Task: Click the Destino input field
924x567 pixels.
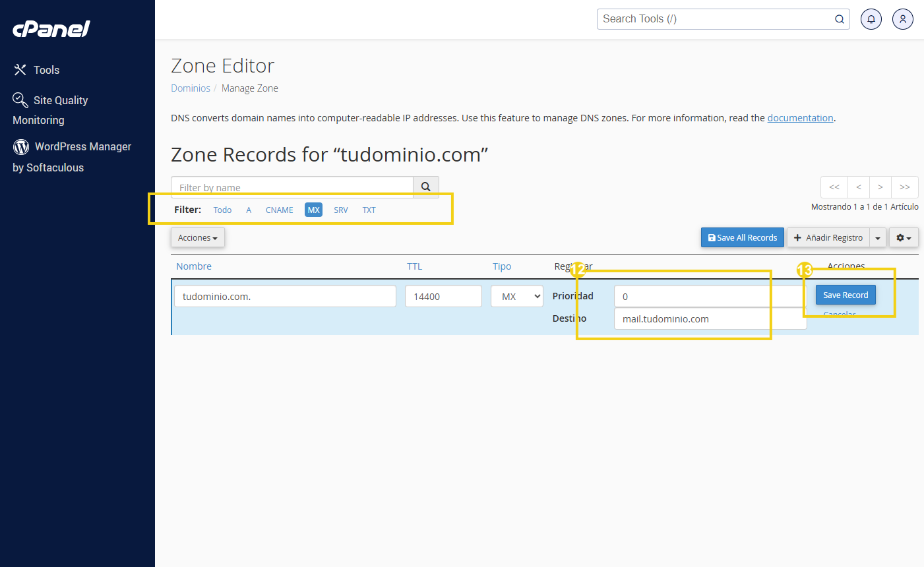Action: click(x=709, y=319)
